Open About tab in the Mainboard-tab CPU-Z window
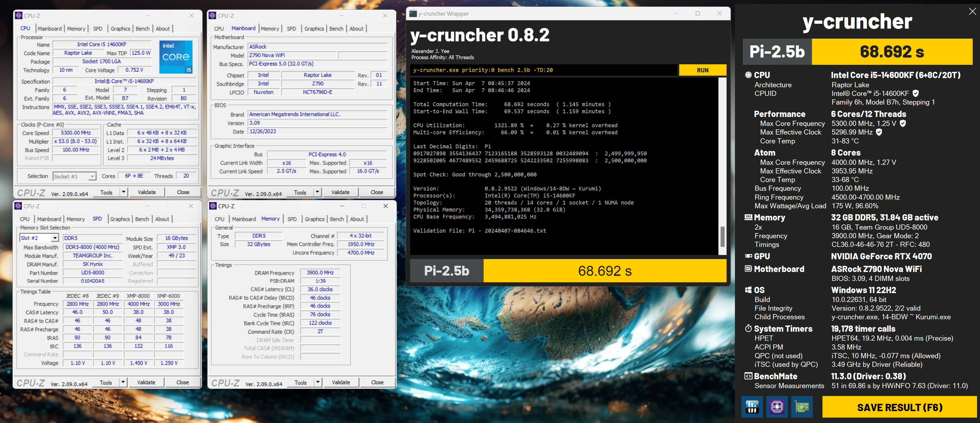This screenshot has width=980, height=423. [356, 29]
